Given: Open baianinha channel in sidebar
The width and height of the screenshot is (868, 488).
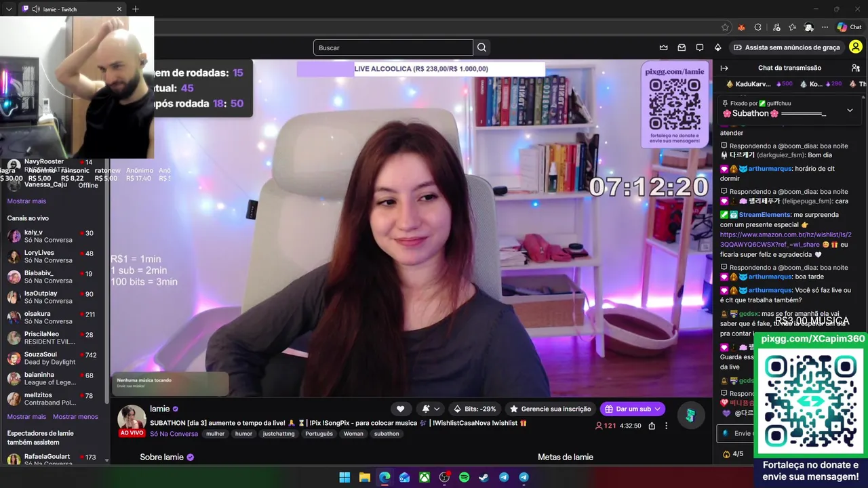Looking at the screenshot, I should [x=54, y=378].
